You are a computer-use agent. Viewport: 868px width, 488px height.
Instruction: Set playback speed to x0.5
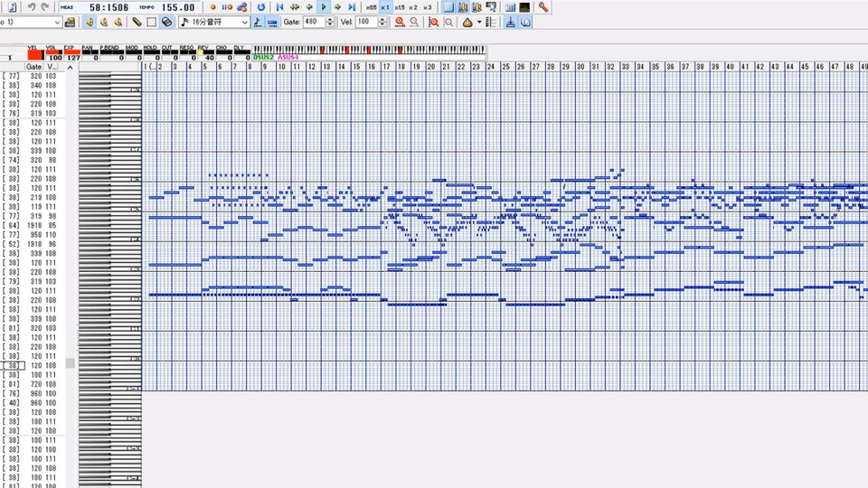(x=371, y=8)
